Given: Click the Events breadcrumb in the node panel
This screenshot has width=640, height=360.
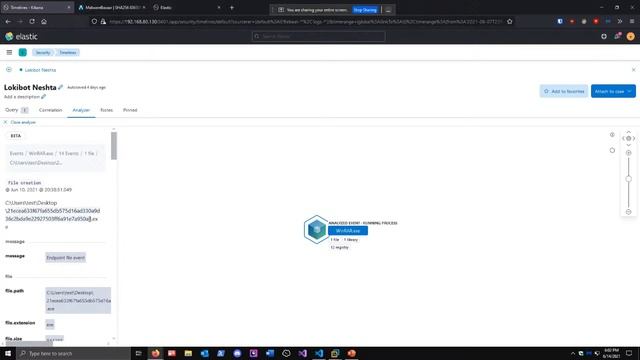Looking at the screenshot, I should coord(16,153).
